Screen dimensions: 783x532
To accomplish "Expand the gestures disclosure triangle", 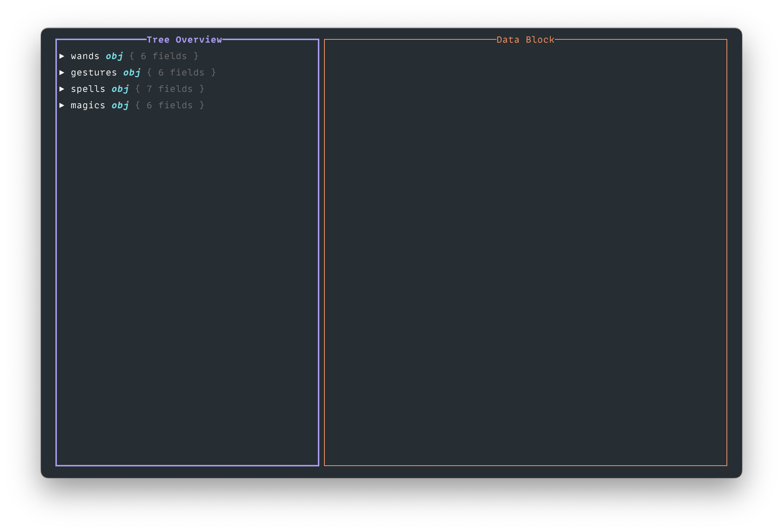I will tap(62, 73).
